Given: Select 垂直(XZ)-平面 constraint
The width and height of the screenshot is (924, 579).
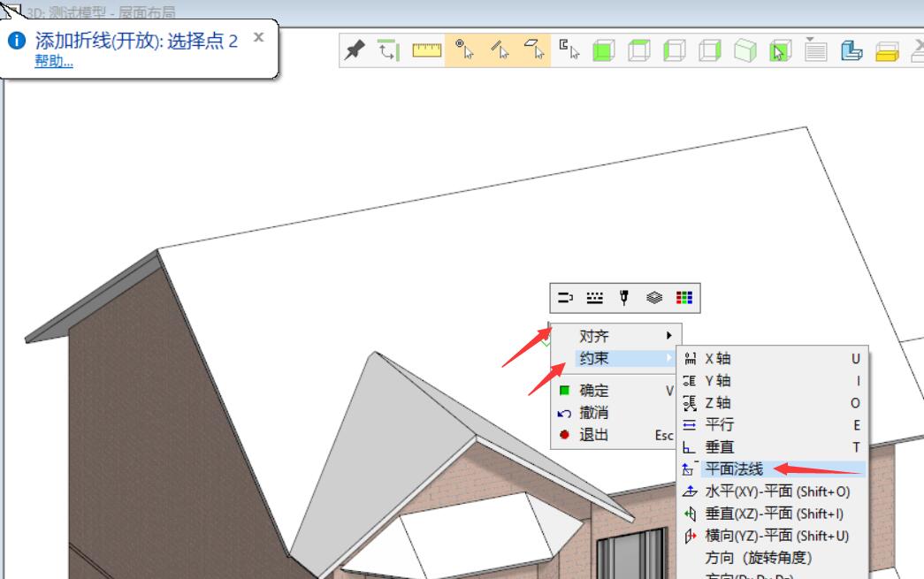Looking at the screenshot, I should coord(773,514).
